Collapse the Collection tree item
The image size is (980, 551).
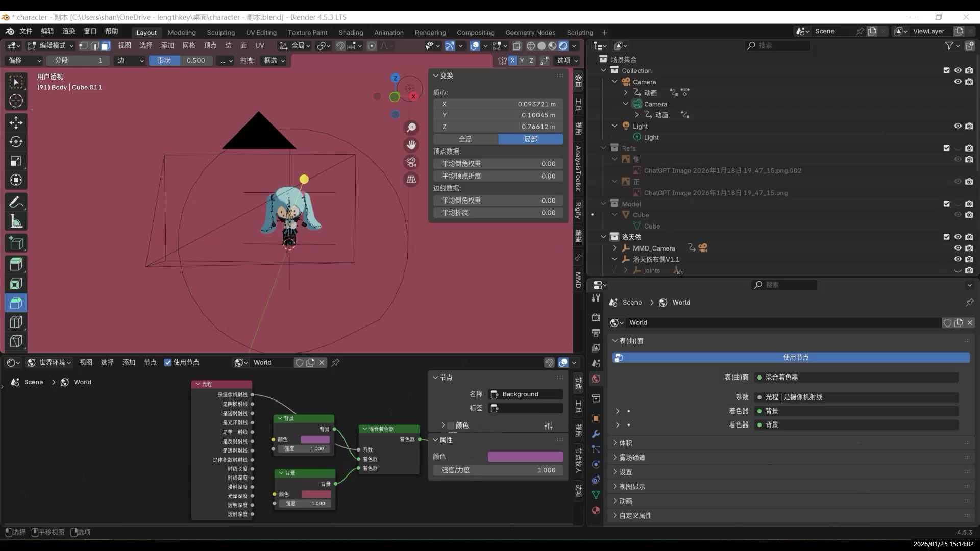pyautogui.click(x=604, y=70)
